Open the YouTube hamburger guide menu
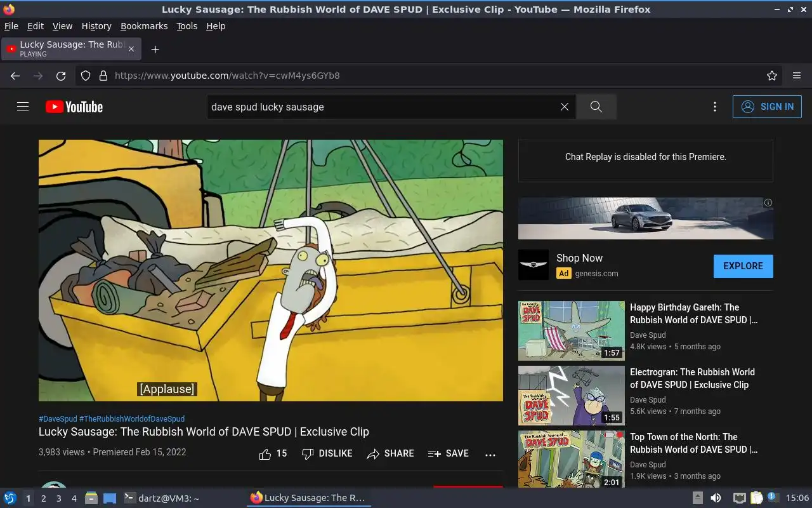This screenshot has height=508, width=812. (23, 107)
